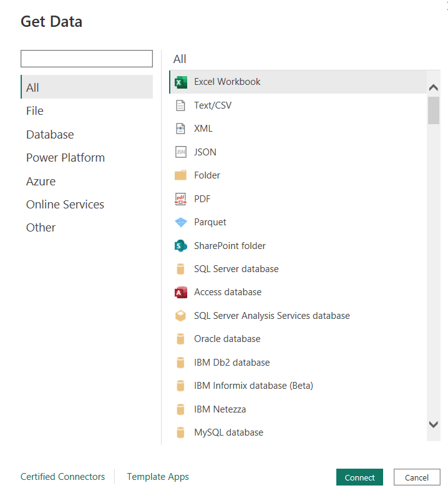Click the MySQL database cylinder icon
The image size is (448, 498).
180,432
